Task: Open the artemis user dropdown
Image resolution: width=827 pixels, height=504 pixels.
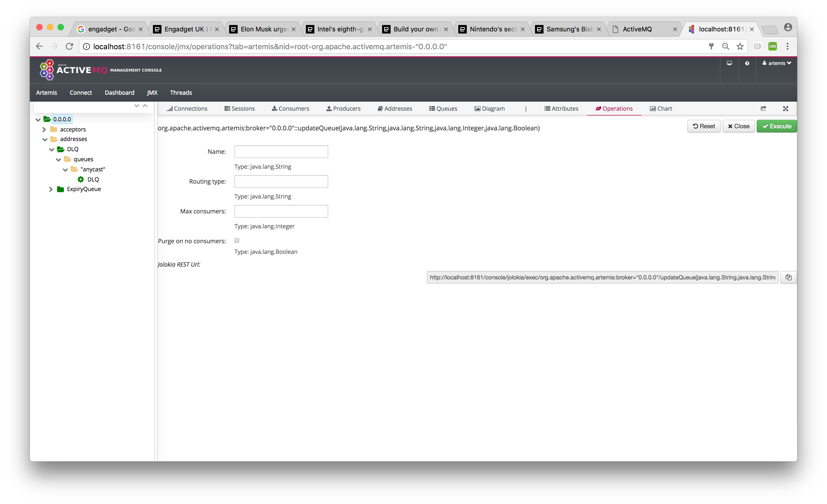Action: tap(776, 63)
